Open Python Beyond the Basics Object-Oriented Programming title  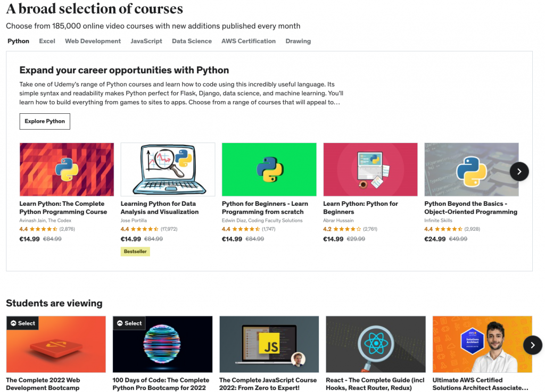point(470,207)
